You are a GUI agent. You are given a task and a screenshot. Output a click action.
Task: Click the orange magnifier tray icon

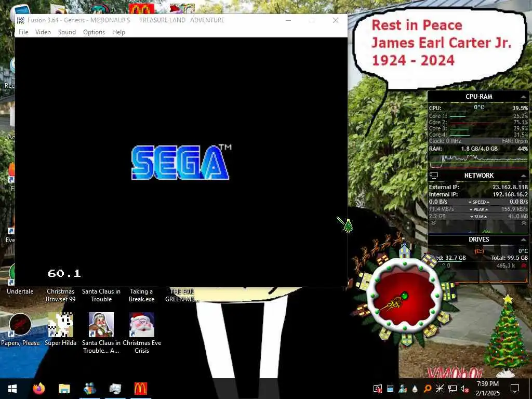click(428, 389)
